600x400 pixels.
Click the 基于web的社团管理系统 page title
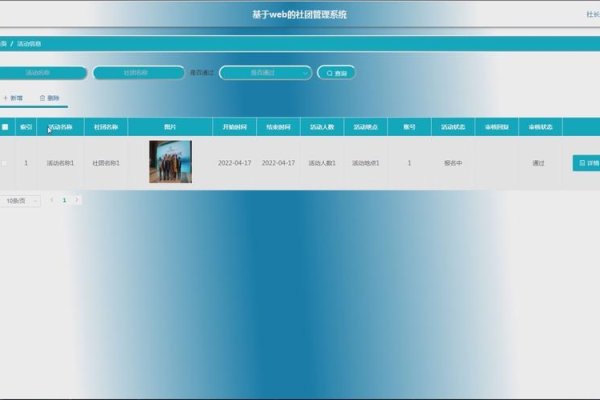coord(300,15)
